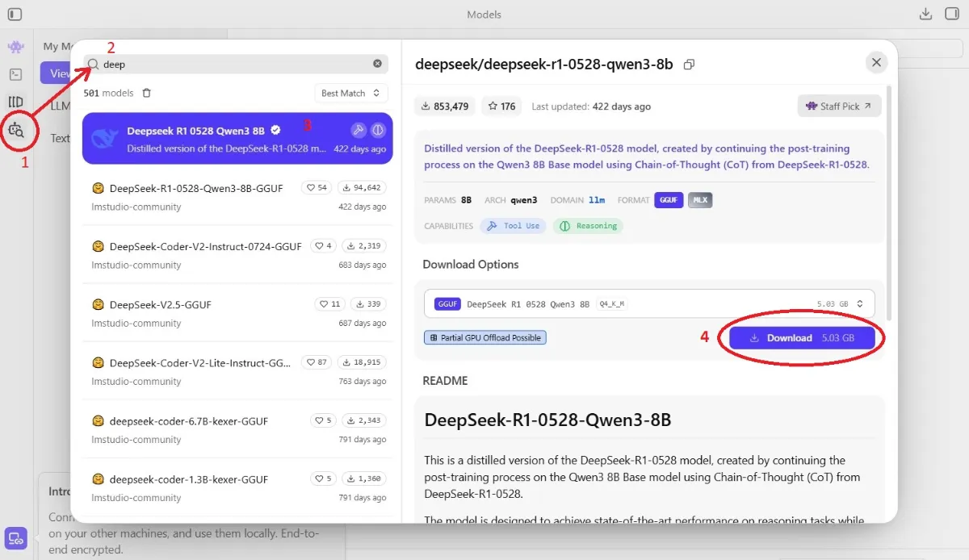Viewport: 969px width, 560px height.
Task: Select the deepseek-coder-6.7B-kexer-GGUF result
Action: tap(237, 428)
